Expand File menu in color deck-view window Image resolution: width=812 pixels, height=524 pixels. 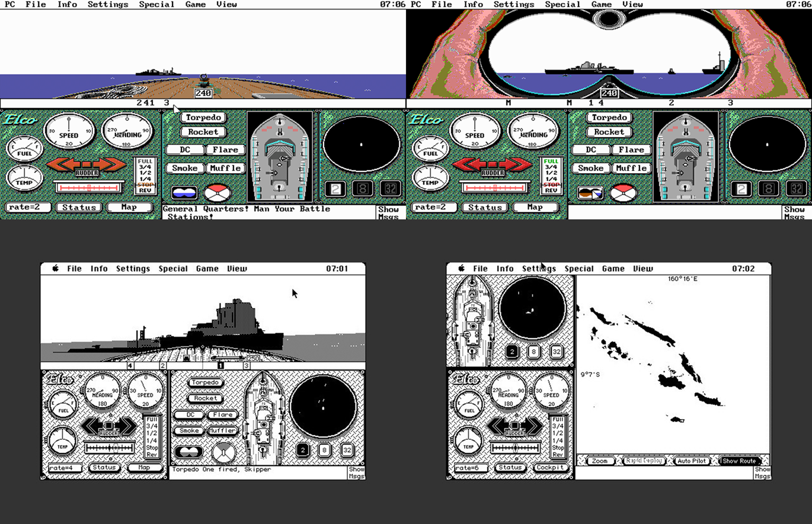point(36,4)
